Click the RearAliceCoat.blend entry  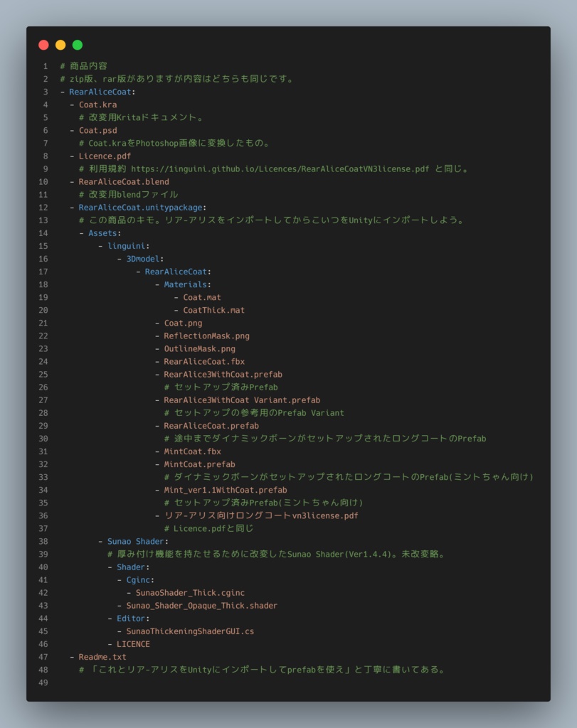[x=124, y=181]
